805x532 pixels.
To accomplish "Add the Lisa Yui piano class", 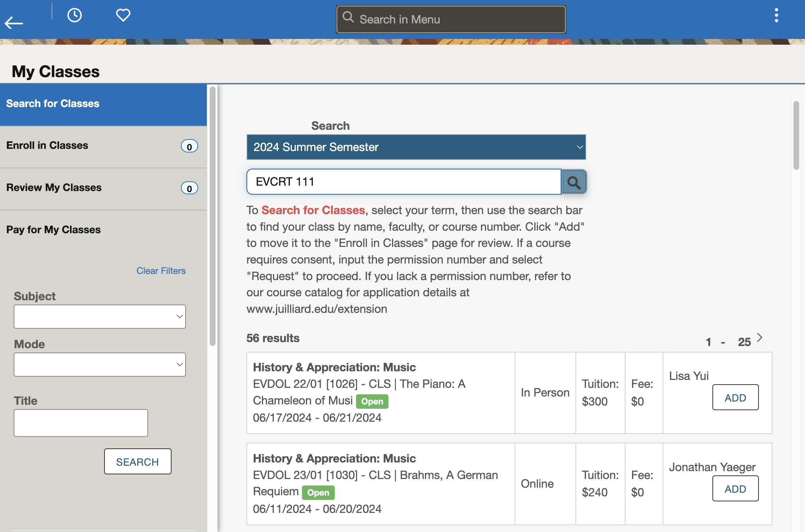I will [735, 397].
